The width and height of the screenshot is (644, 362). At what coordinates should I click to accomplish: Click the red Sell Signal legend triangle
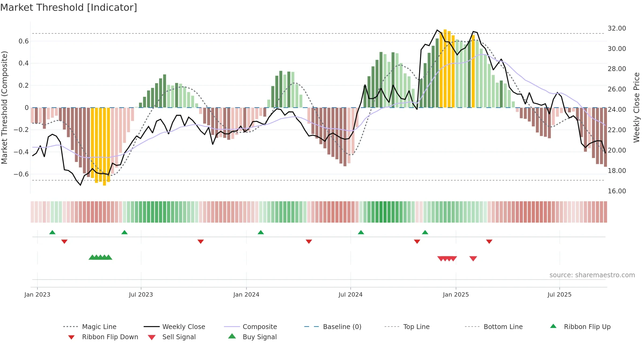click(152, 337)
